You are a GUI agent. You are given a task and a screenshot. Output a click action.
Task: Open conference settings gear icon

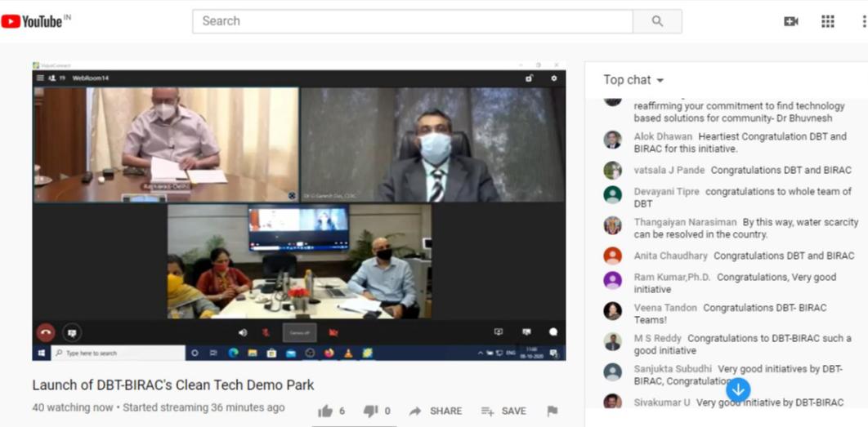(553, 78)
